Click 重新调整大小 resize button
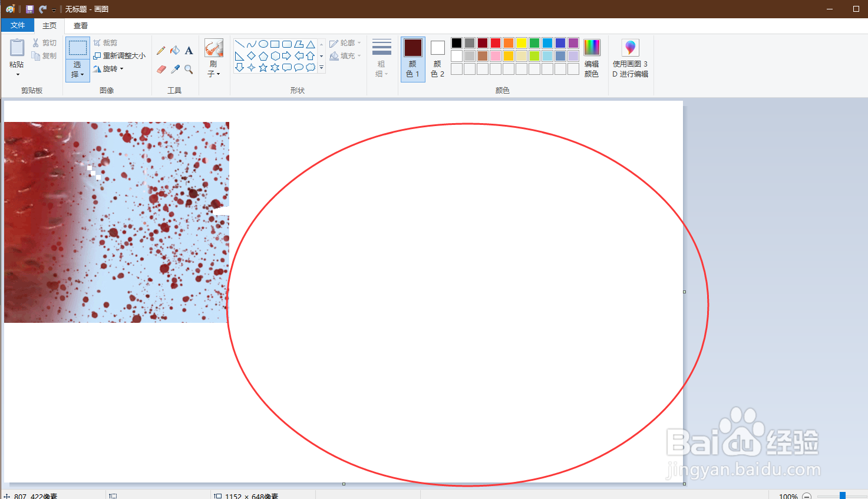 pyautogui.click(x=119, y=56)
